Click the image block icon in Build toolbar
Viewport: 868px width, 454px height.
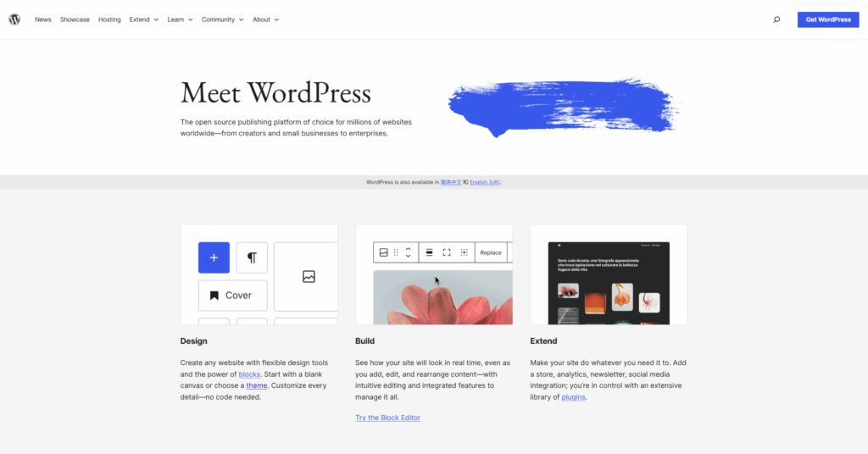[x=384, y=252]
